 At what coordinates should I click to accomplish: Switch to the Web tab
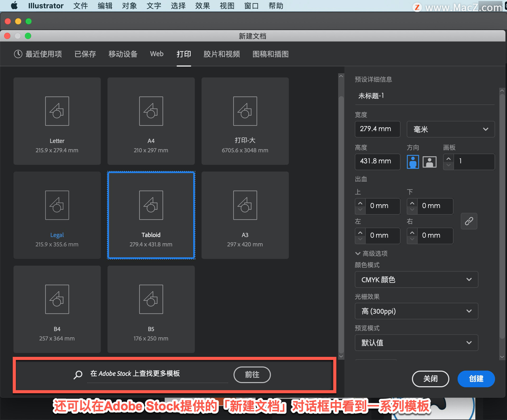pos(157,54)
